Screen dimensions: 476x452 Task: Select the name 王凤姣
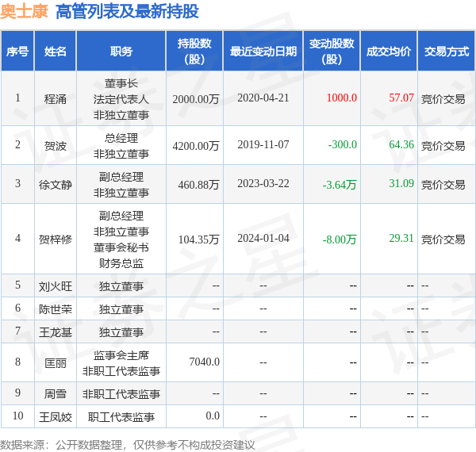point(55,417)
